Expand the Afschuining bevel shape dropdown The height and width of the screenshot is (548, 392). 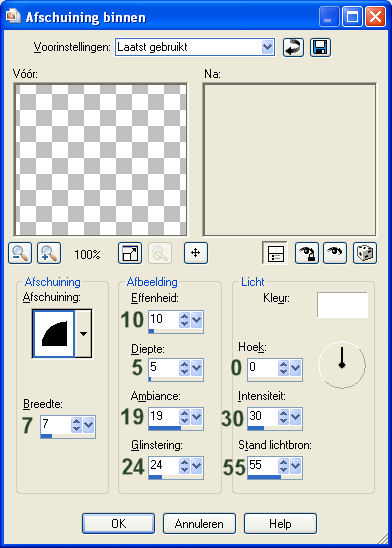[x=83, y=333]
